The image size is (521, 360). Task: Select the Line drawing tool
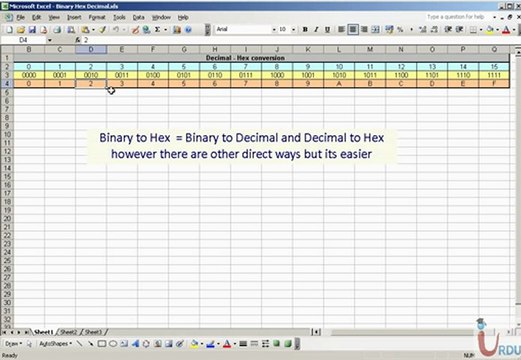click(79, 344)
